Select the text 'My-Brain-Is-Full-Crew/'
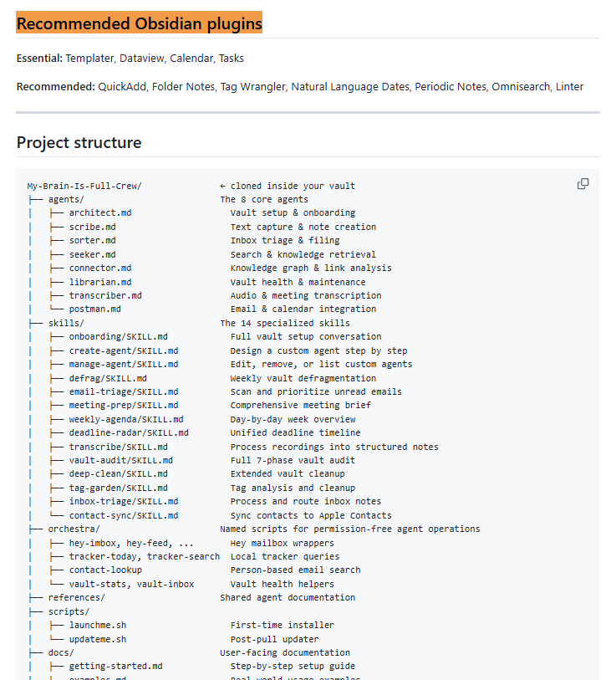Screen dimensions: 616x680 (x=84, y=186)
